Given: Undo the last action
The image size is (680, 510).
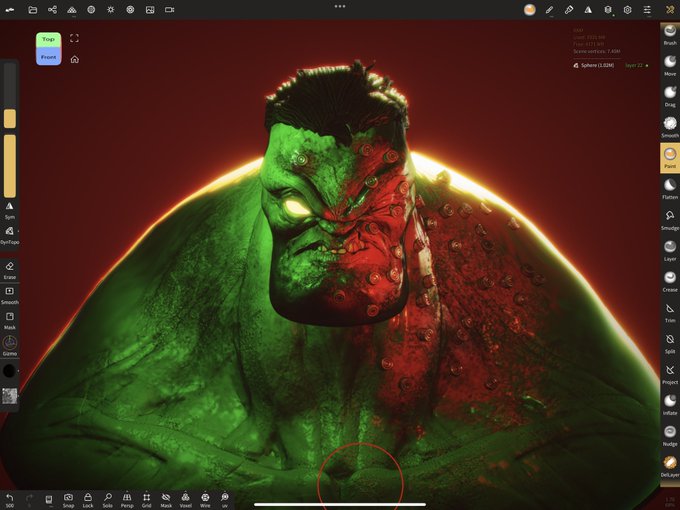Looking at the screenshot, I should [10, 500].
